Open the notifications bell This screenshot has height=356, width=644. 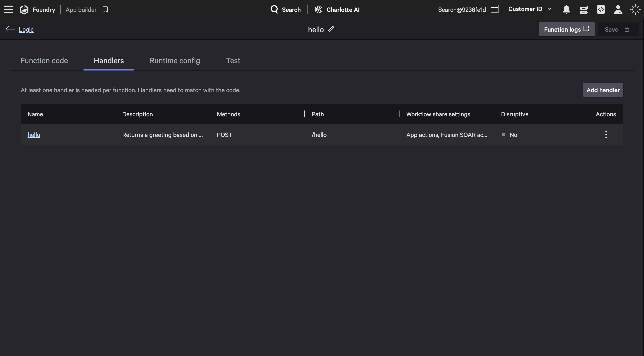[566, 9]
